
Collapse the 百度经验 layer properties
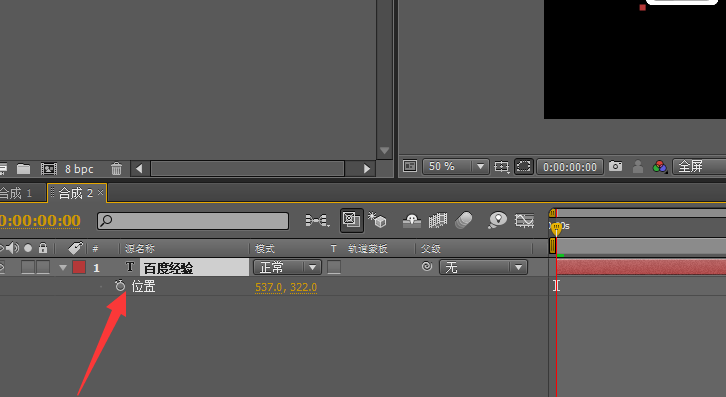(x=63, y=267)
